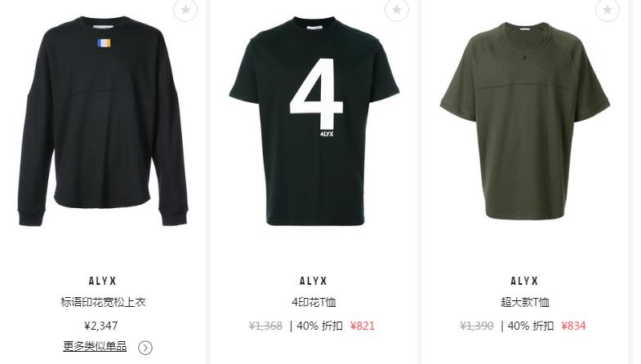The image size is (641, 364).
Task: Favorite the 4 print T-shirt star
Action: click(397, 9)
